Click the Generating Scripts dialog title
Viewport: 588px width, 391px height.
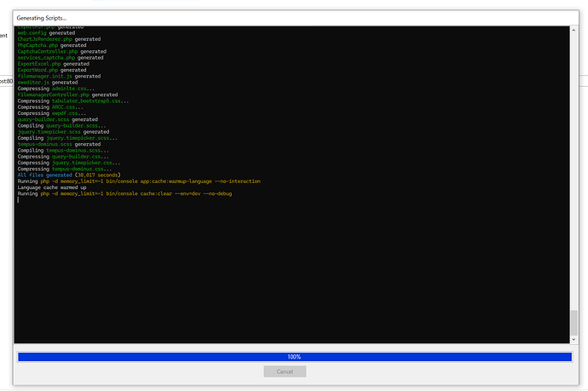coord(42,17)
